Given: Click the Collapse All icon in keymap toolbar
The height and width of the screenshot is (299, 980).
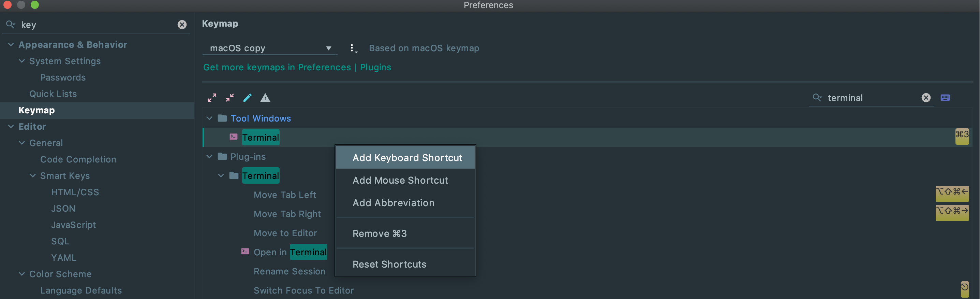Looking at the screenshot, I should click(x=230, y=98).
